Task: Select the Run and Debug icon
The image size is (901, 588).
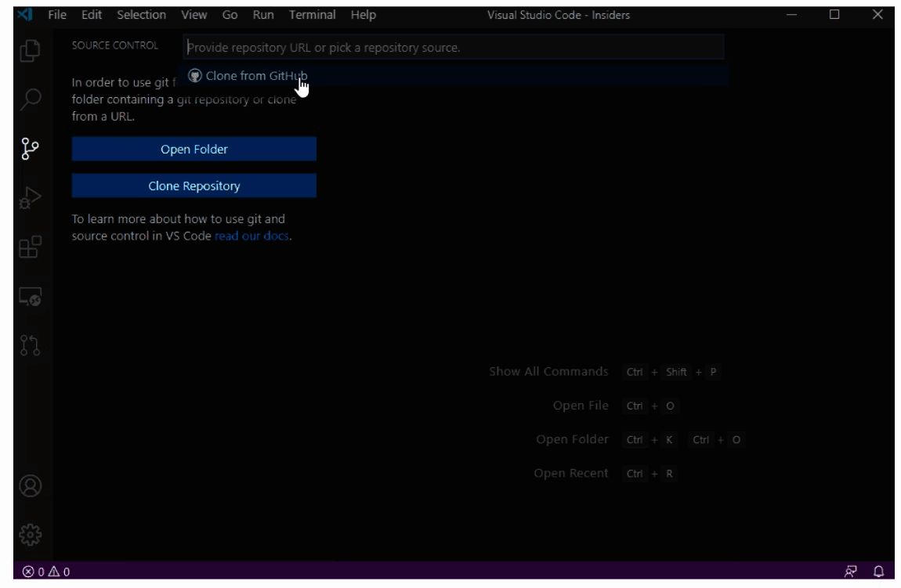Action: [x=29, y=197]
